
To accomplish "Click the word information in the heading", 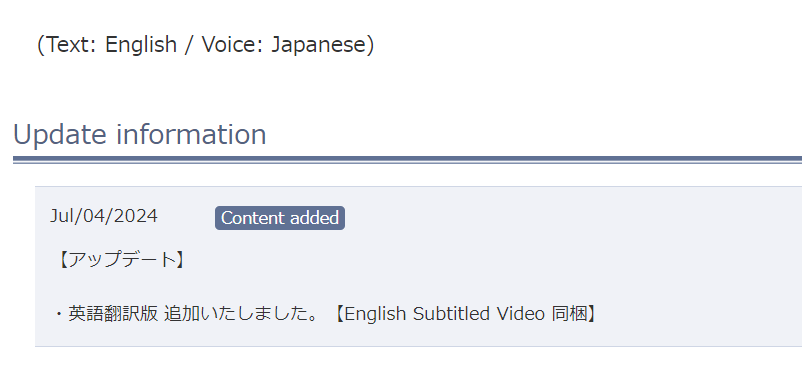I will (x=191, y=135).
